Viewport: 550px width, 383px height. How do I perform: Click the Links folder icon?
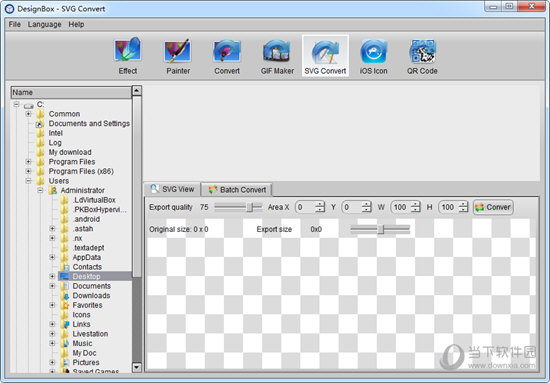point(65,324)
